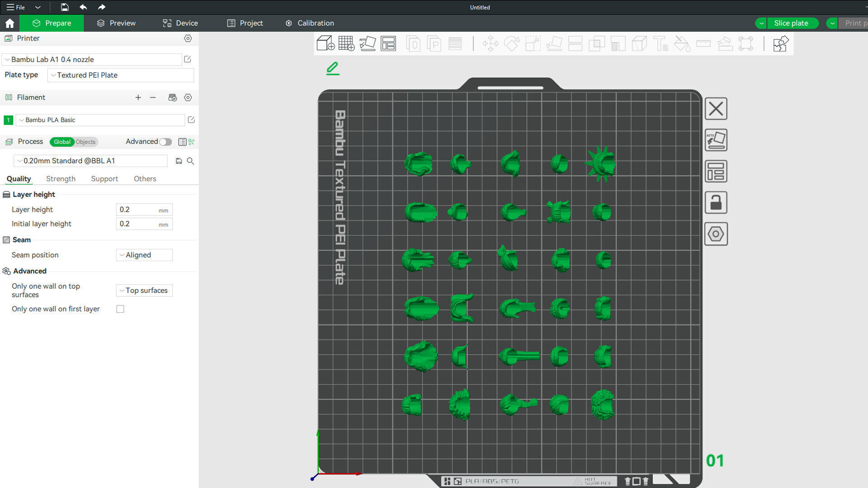The height and width of the screenshot is (488, 868).
Task: Click the plate name edit pencil
Action: 333,68
